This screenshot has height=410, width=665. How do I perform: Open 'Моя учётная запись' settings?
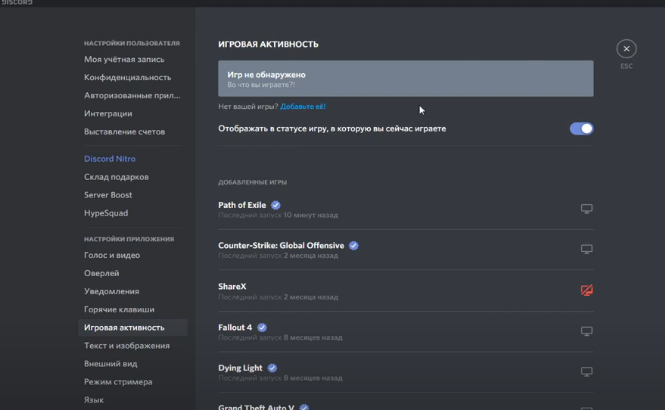pos(124,59)
